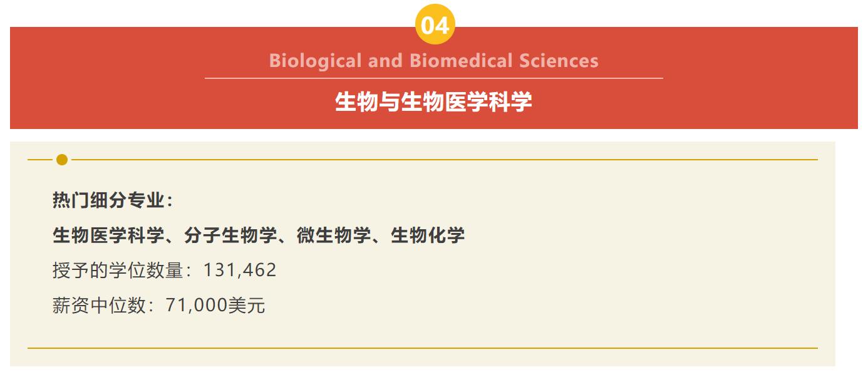This screenshot has width=868, height=372.
Task: Click the short golden segment left of the dot
Action: click(39, 160)
